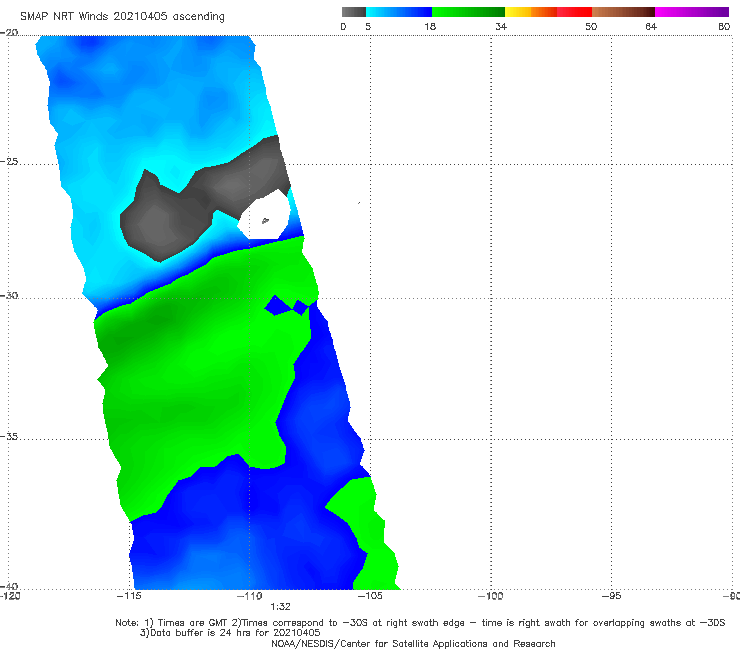Click the color bar label '18'
The width and height of the screenshot is (740, 650).
point(430,26)
